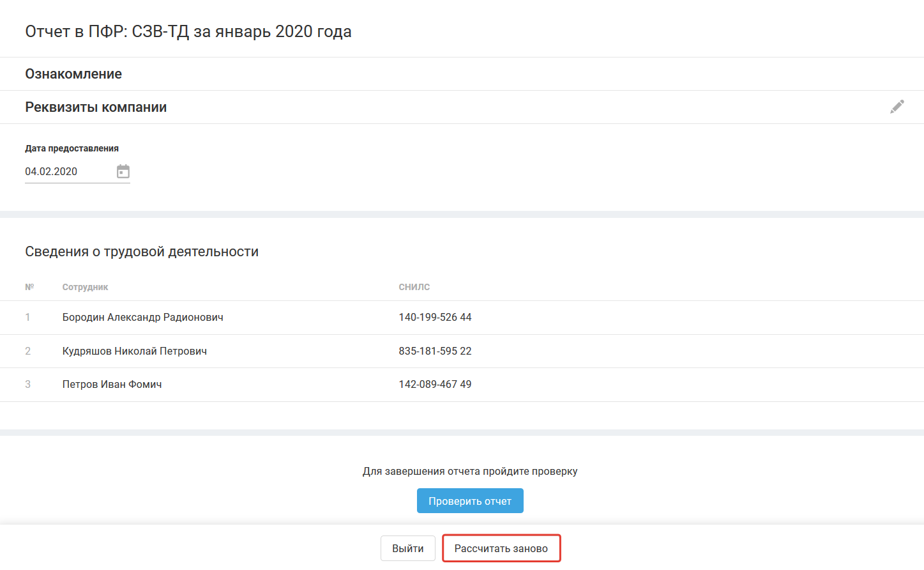Click SNILS 142-089-467 49
Screen dimensions: 924x570
click(x=435, y=385)
